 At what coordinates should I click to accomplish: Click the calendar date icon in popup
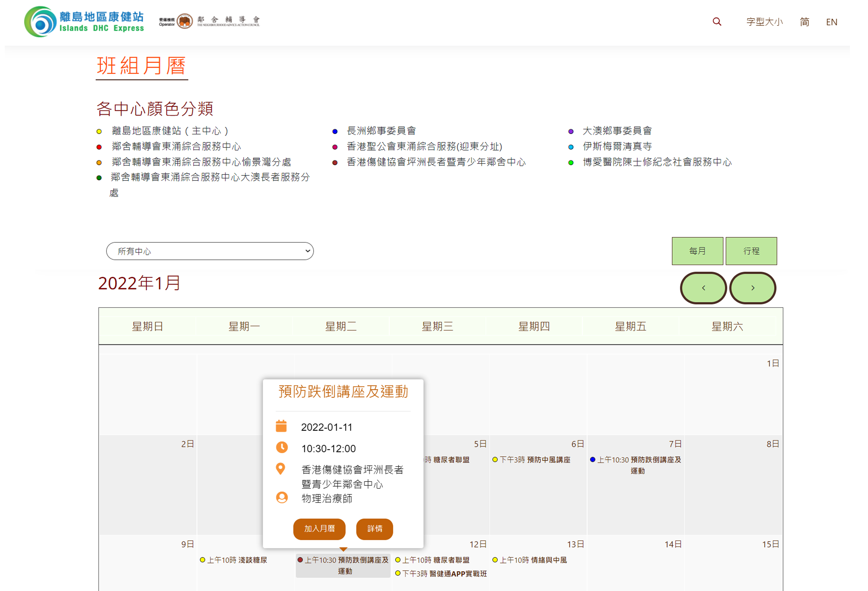(281, 426)
